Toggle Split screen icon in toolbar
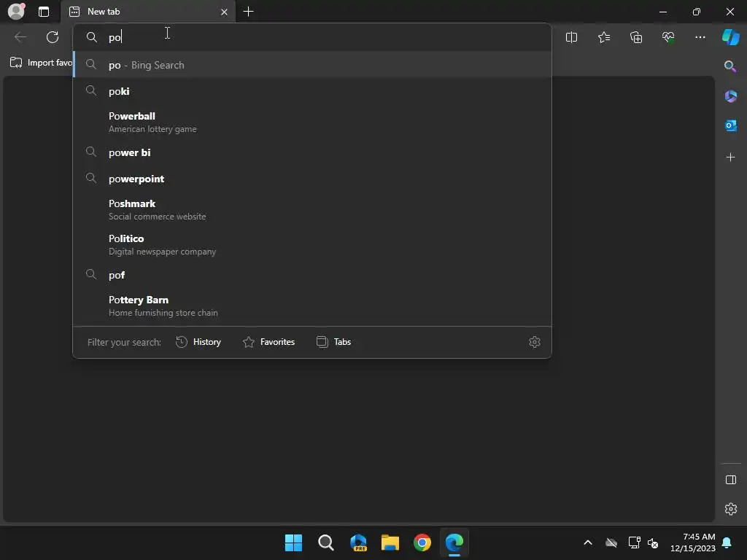 point(571,37)
